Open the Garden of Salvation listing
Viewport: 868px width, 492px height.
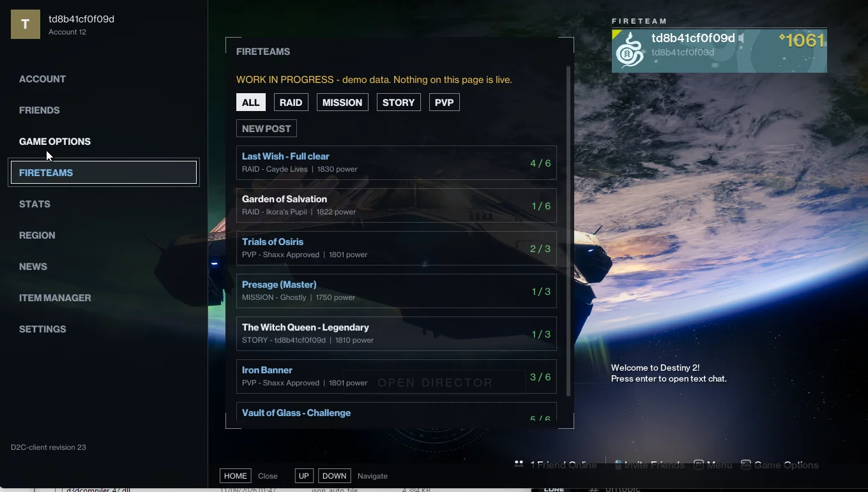coord(396,205)
